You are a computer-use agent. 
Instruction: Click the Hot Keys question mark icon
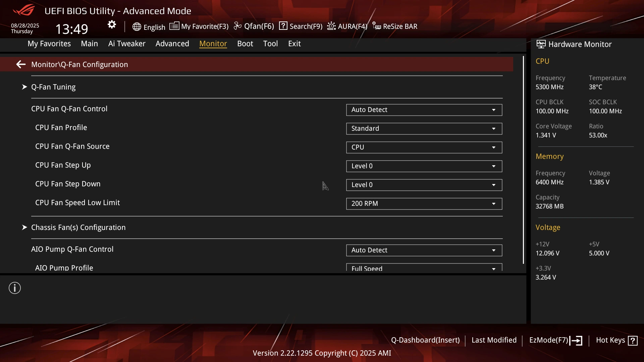[633, 341]
